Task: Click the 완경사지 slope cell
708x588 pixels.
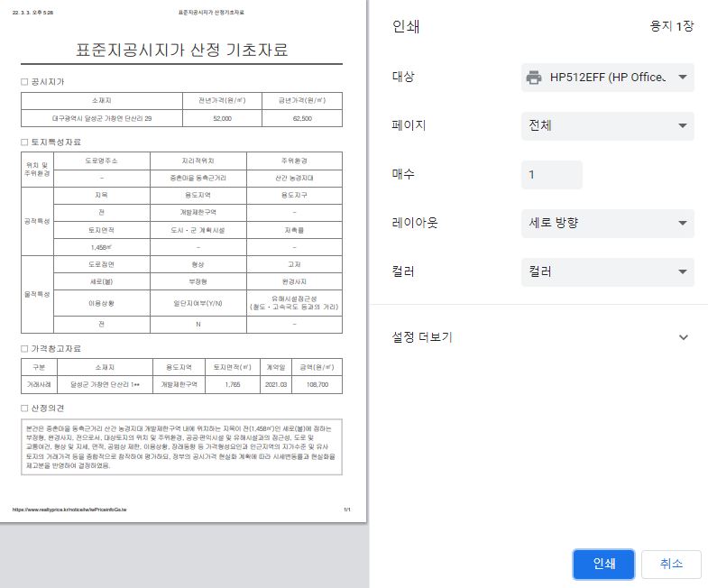Action: (x=294, y=281)
